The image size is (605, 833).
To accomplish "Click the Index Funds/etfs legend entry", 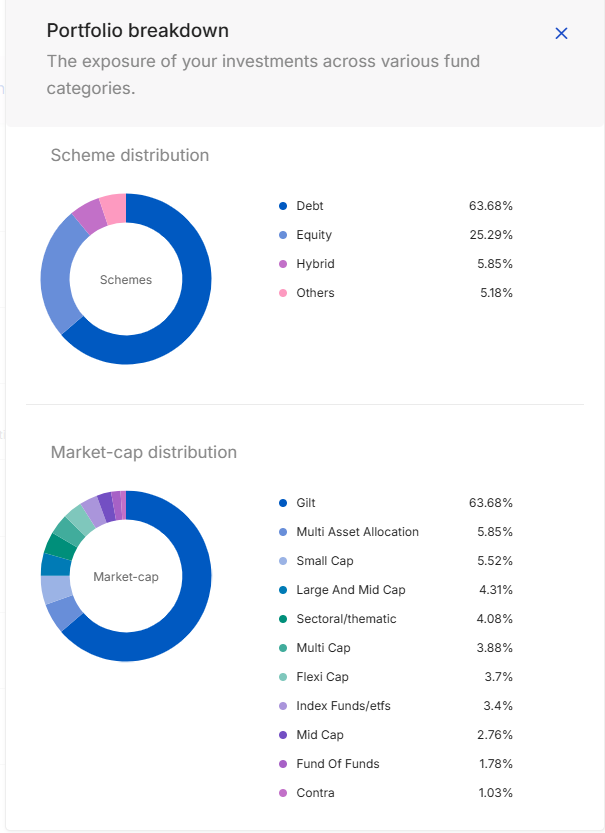I will pyautogui.click(x=343, y=706).
